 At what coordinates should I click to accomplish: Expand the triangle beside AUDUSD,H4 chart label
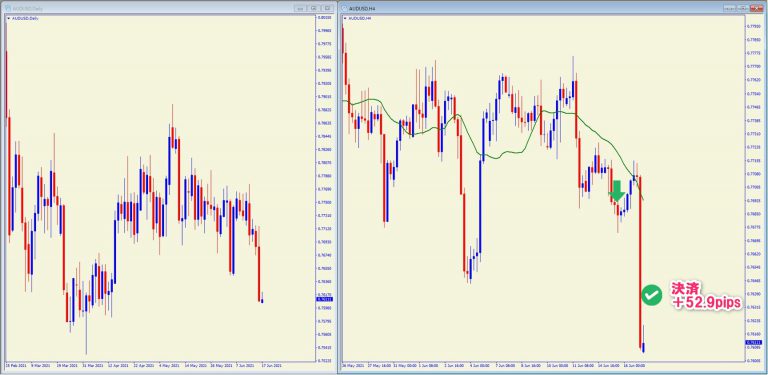pyautogui.click(x=345, y=18)
